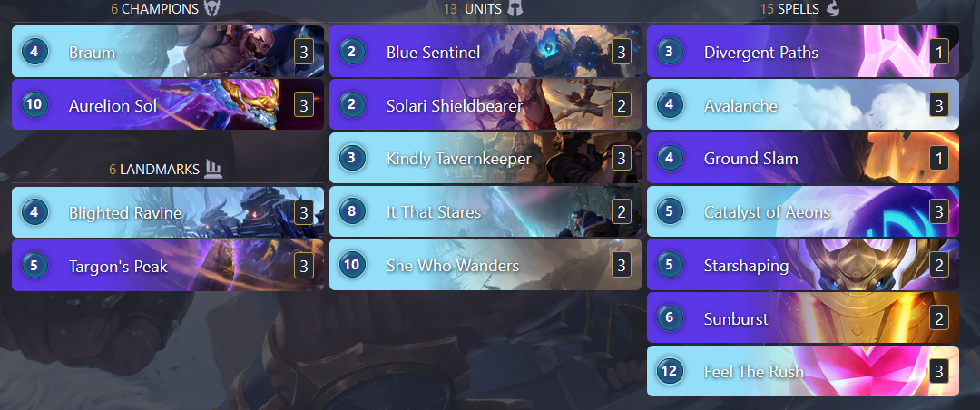Click Braum's mana cost 4 badge
Viewport: 980px width, 410px height.
pyautogui.click(x=34, y=51)
